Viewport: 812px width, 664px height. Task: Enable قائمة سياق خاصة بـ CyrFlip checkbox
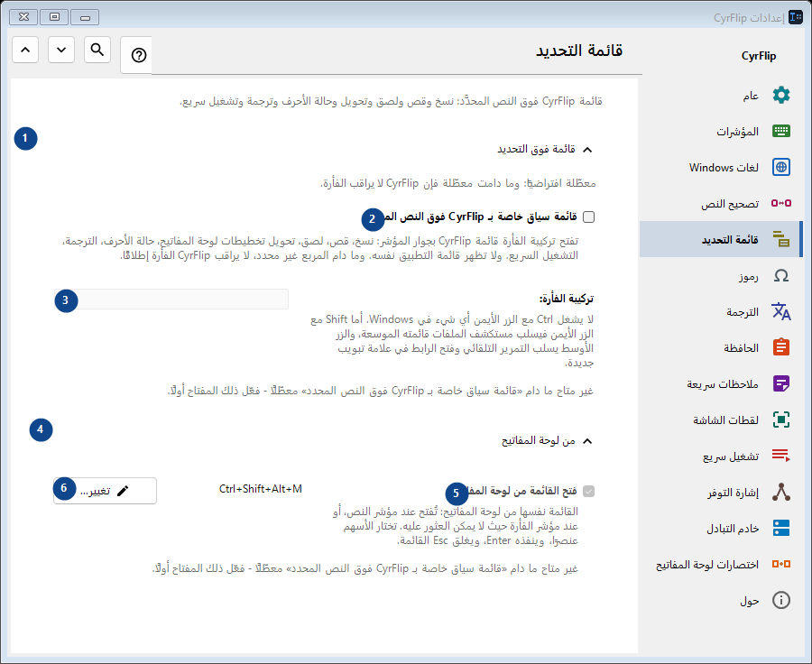[589, 217]
